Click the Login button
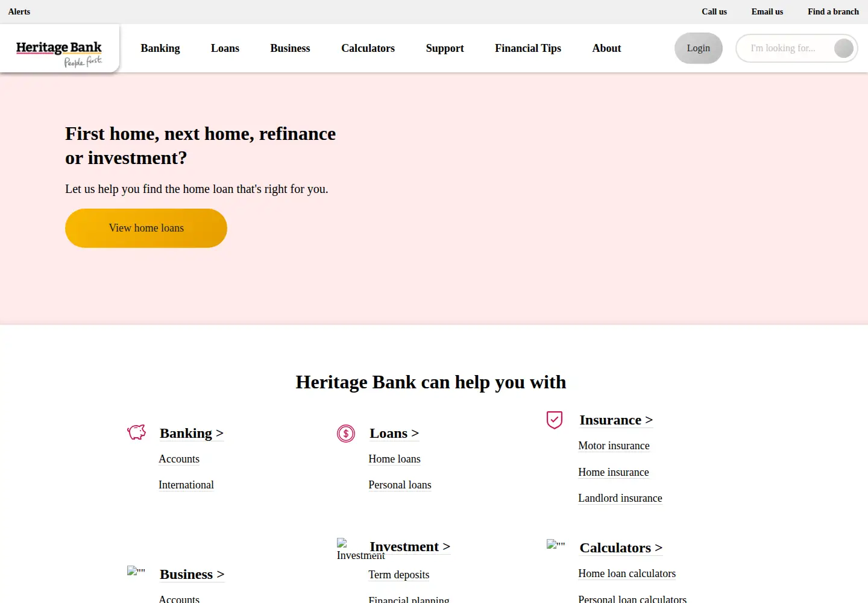This screenshot has width=868, height=603. 699,48
